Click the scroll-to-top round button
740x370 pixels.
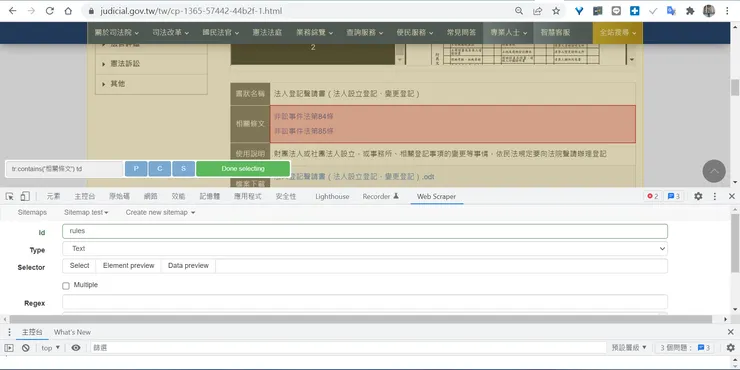coord(714,171)
